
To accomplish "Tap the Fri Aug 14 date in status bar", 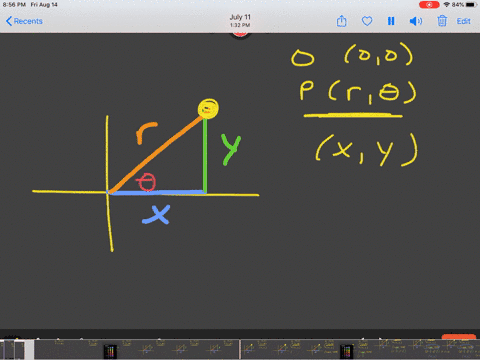I will point(44,5).
